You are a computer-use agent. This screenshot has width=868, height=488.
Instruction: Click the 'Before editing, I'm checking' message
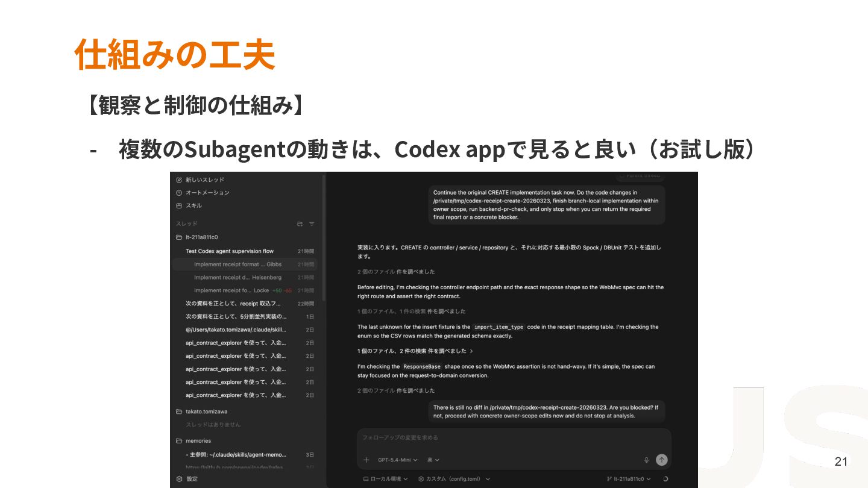pyautogui.click(x=510, y=292)
